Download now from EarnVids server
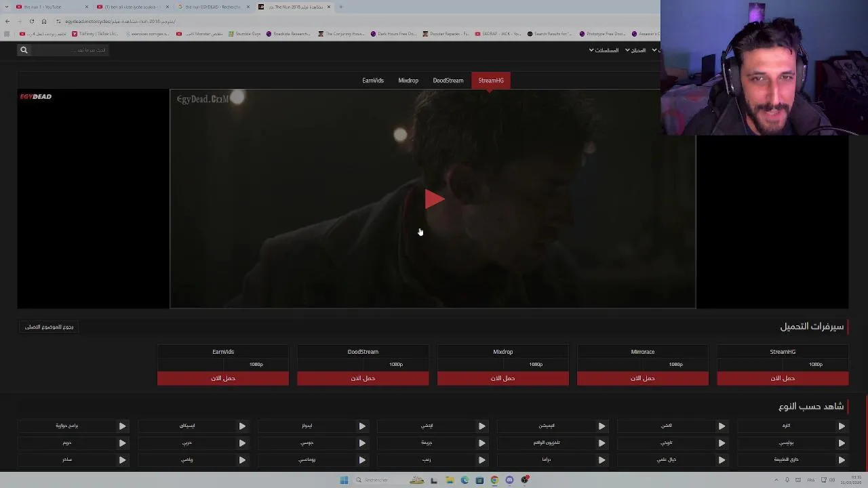Image resolution: width=868 pixels, height=488 pixels. (223, 378)
